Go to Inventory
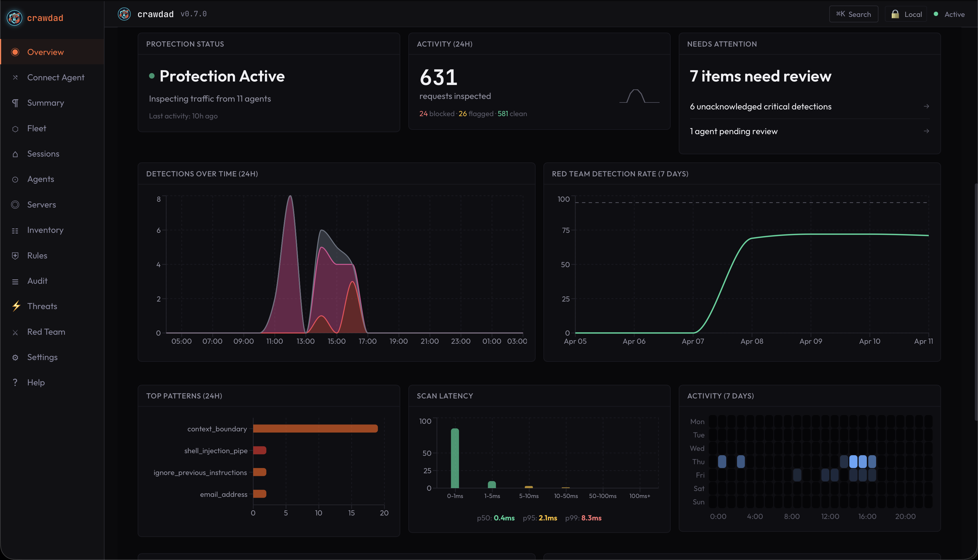The width and height of the screenshot is (978, 560). pos(52,230)
